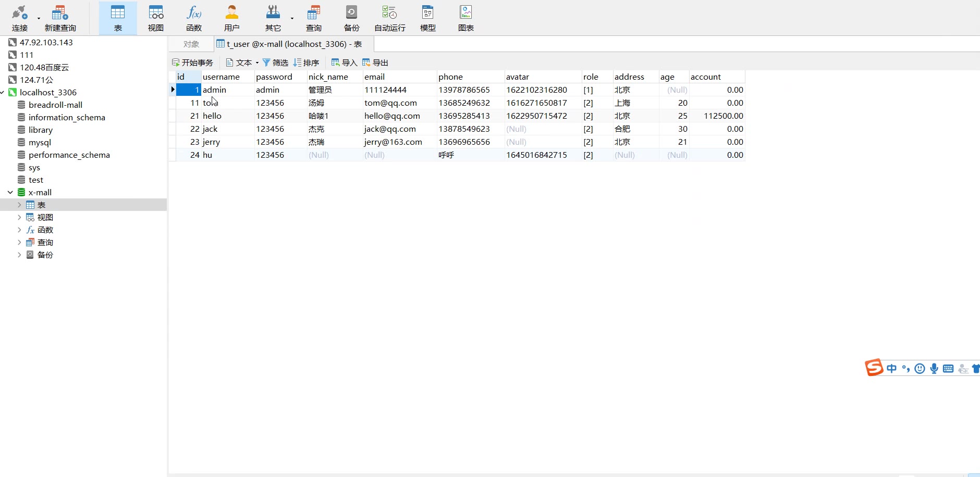Open the 备份 backup toolbar icon
980x477 pixels.
click(351, 18)
